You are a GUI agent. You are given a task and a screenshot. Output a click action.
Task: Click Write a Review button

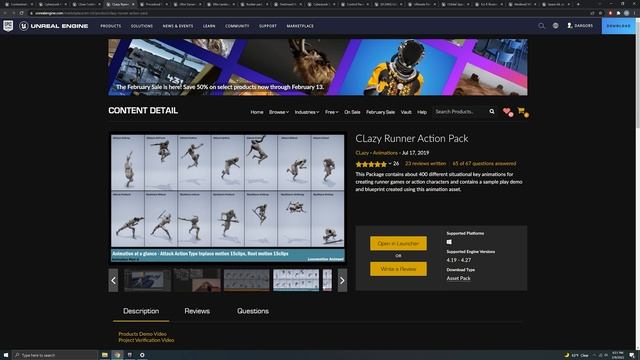click(398, 269)
